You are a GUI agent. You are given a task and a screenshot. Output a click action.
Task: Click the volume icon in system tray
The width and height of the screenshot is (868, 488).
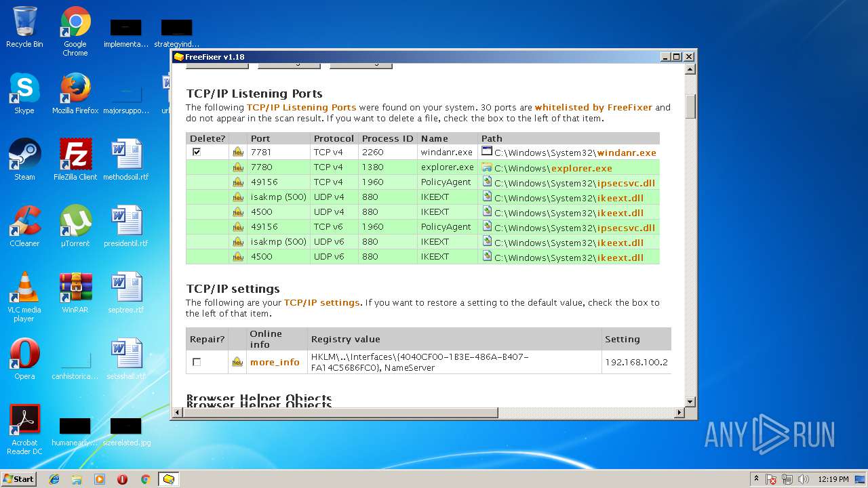(804, 479)
